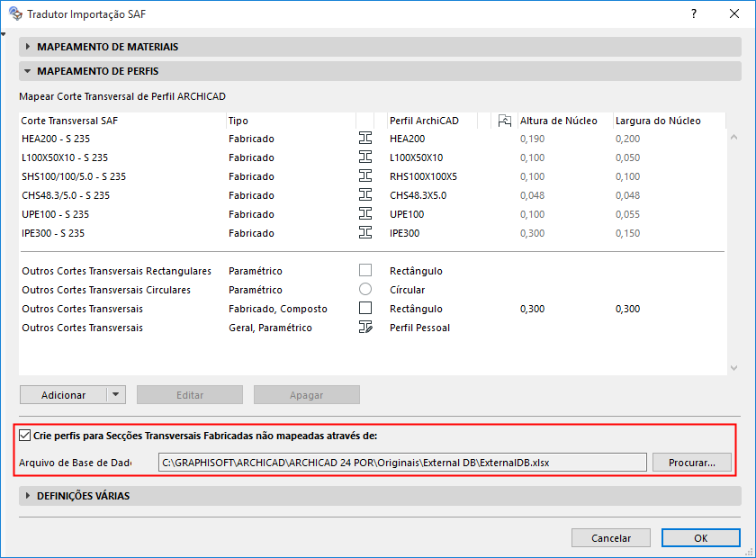Click the Altura de Núcleo column header
The height and width of the screenshot is (558, 756).
point(564,121)
